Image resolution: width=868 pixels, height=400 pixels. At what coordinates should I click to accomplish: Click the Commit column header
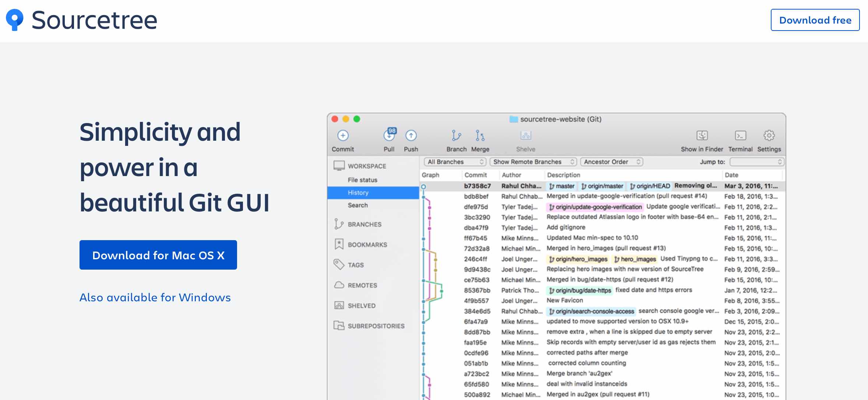[476, 175]
